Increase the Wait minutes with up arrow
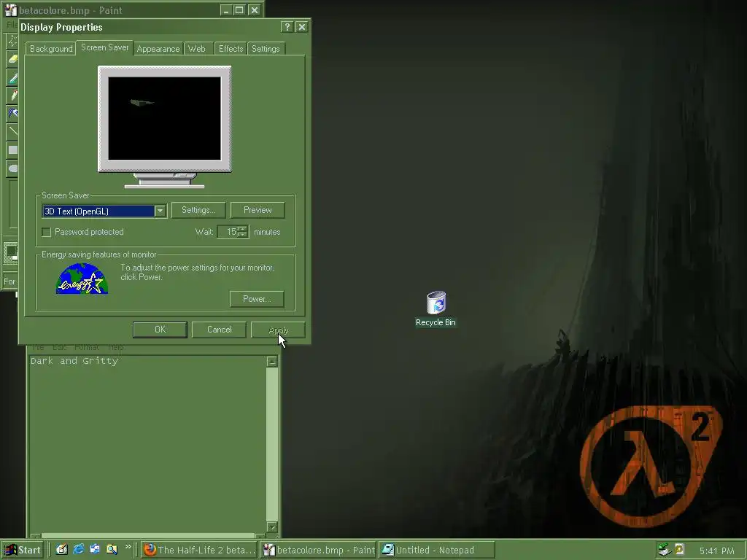Image resolution: width=747 pixels, height=560 pixels. click(242, 229)
